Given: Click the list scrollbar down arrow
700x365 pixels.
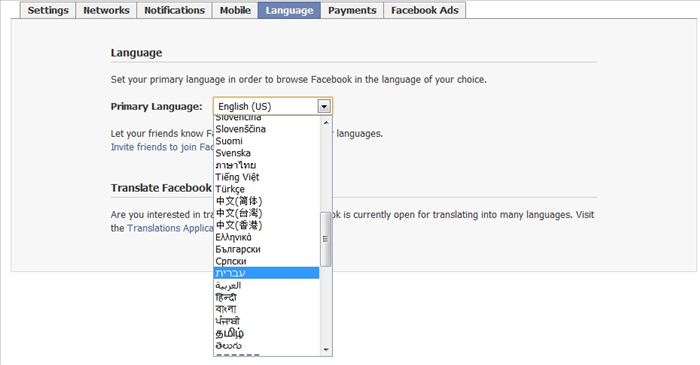Looking at the screenshot, I should (326, 350).
